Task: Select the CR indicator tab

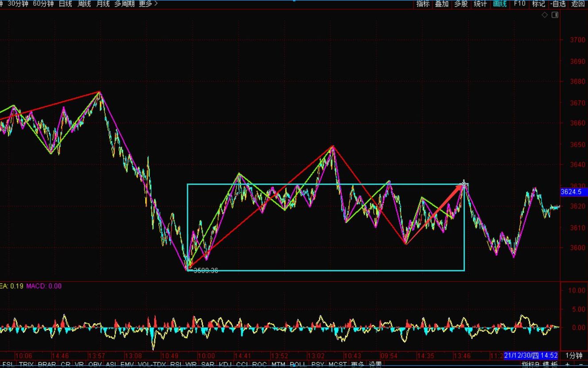Action: (66, 364)
